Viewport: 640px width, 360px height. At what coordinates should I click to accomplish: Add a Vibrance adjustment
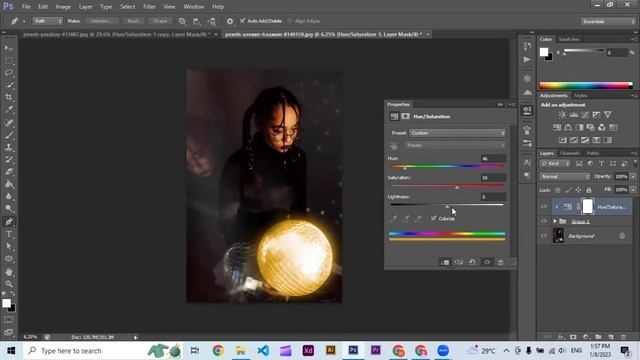pos(608,115)
